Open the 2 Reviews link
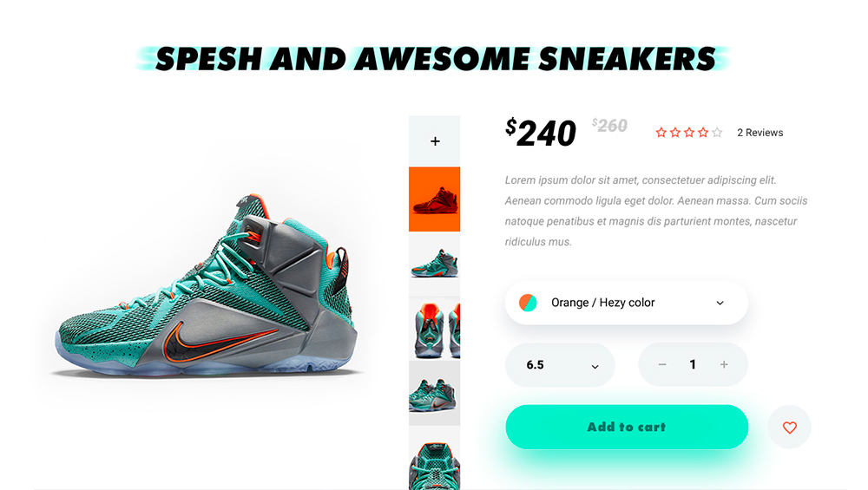 pyautogui.click(x=760, y=133)
